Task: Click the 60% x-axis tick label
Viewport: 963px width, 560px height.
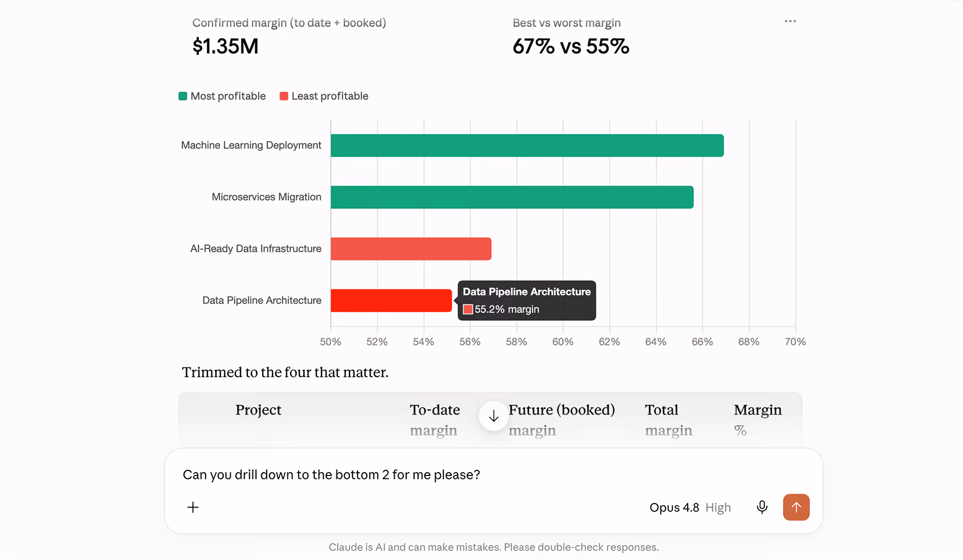Action: click(x=563, y=342)
